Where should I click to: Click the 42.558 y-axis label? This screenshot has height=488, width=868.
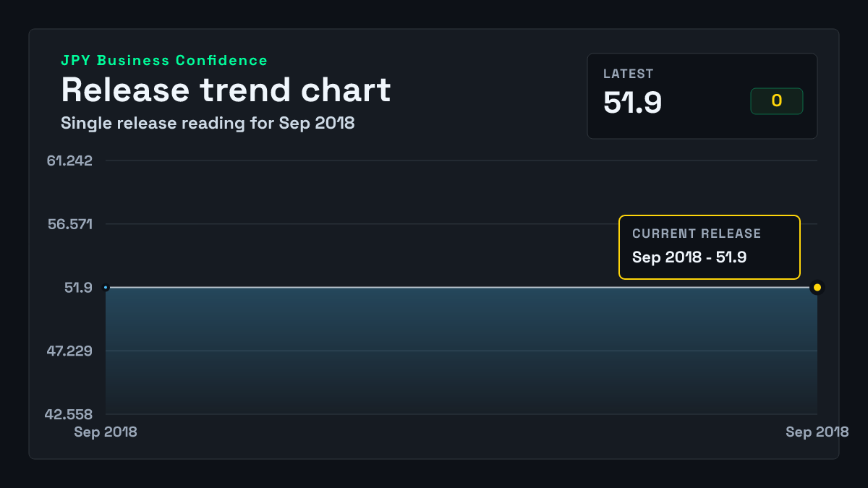tap(69, 415)
